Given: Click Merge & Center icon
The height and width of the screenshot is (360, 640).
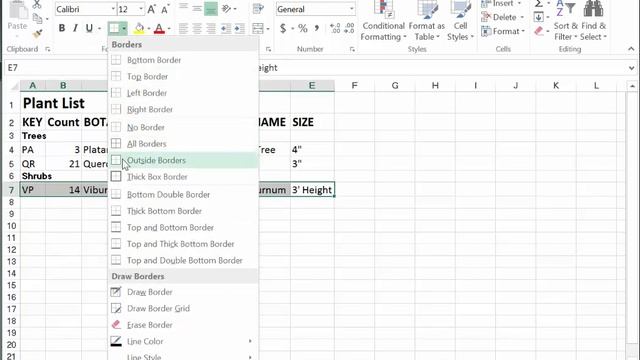Looking at the screenshot, I should 258,28.
